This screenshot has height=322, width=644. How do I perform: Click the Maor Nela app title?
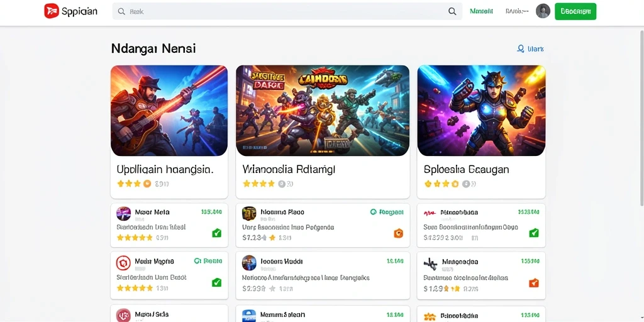[x=152, y=212]
